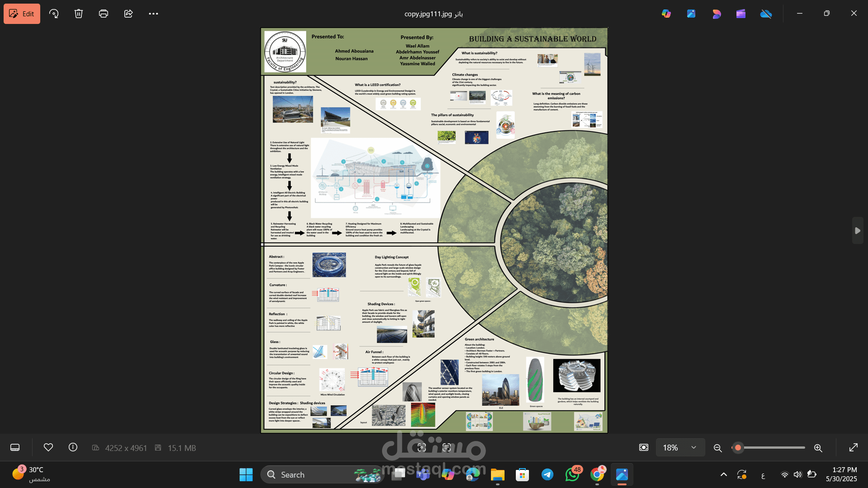Click the file size 15.1 MB
The width and height of the screenshot is (868, 488).
pyautogui.click(x=182, y=448)
